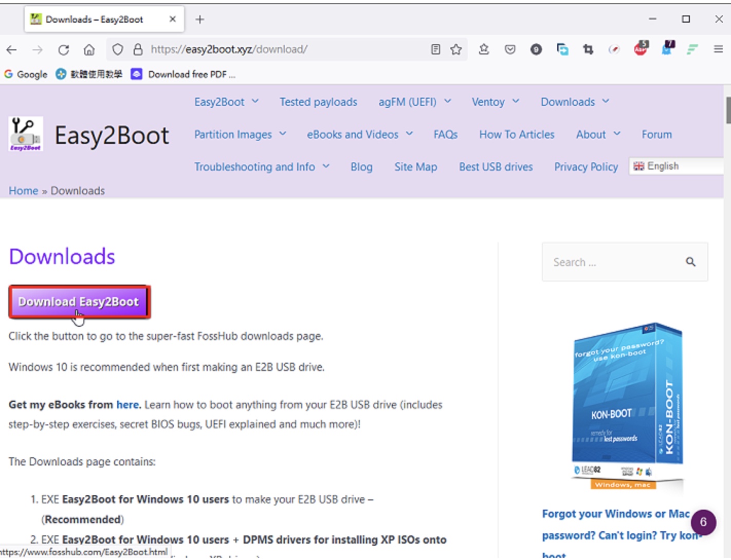The width and height of the screenshot is (731, 560).
Task: Expand the About menu
Action: coord(598,135)
